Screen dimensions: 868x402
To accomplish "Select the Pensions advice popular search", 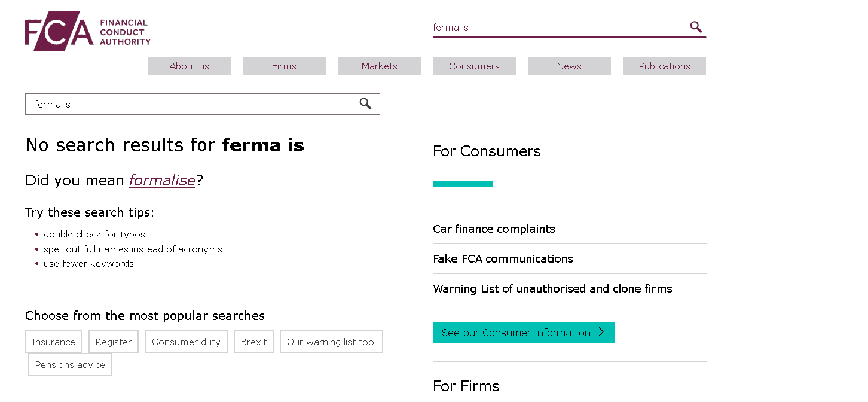I will pos(70,365).
